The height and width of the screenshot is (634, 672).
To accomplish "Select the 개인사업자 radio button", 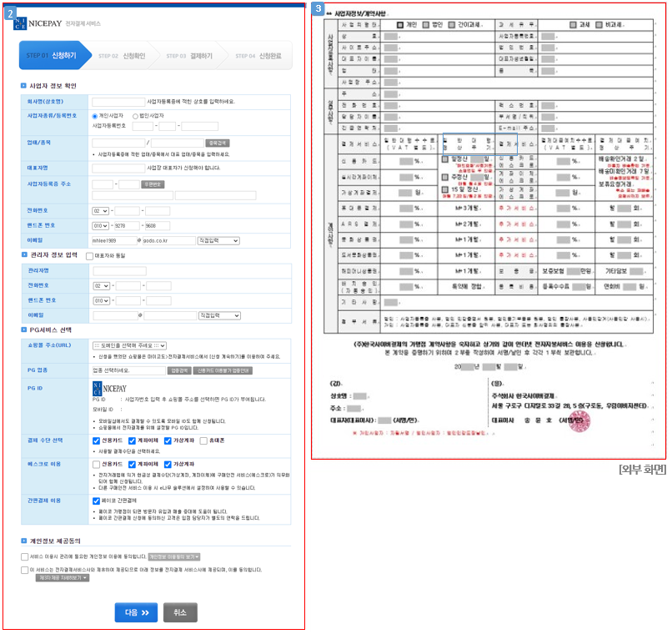I will (x=95, y=116).
